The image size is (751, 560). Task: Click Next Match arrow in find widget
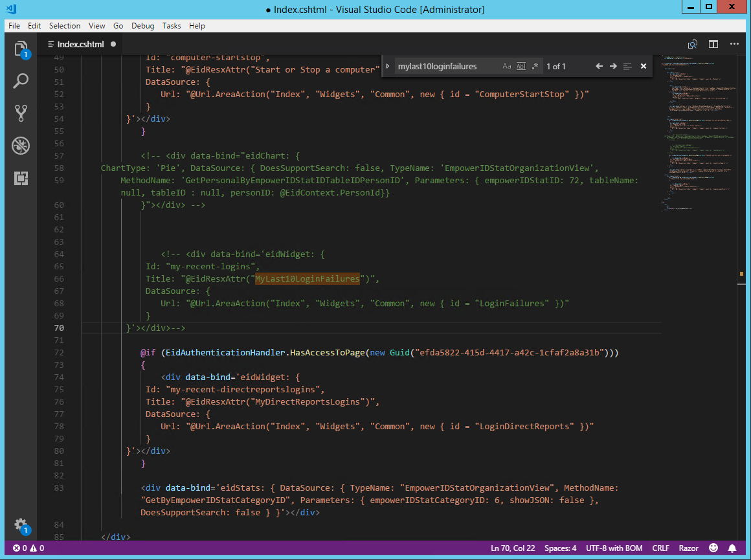(x=613, y=65)
